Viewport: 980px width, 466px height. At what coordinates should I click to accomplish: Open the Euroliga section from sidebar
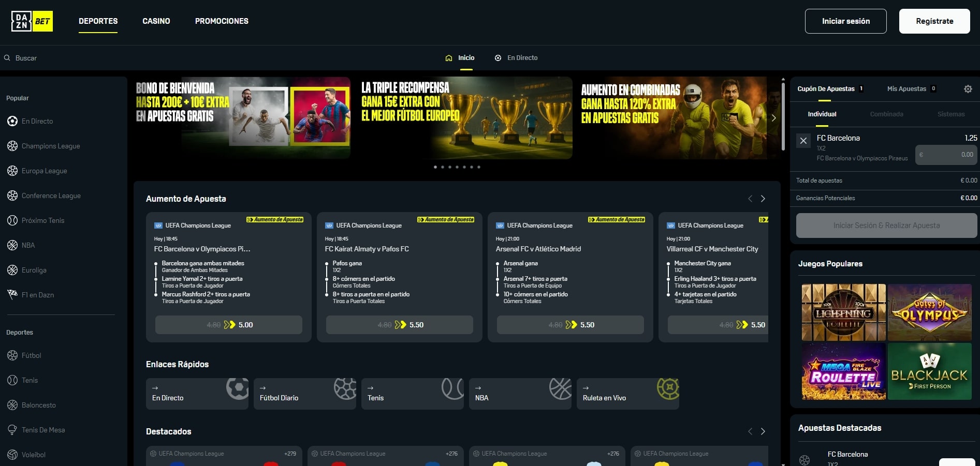click(11, 269)
